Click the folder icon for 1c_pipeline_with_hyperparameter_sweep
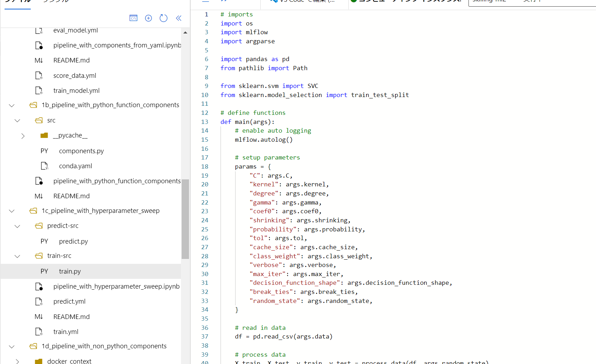The width and height of the screenshot is (596, 364). pos(33,211)
